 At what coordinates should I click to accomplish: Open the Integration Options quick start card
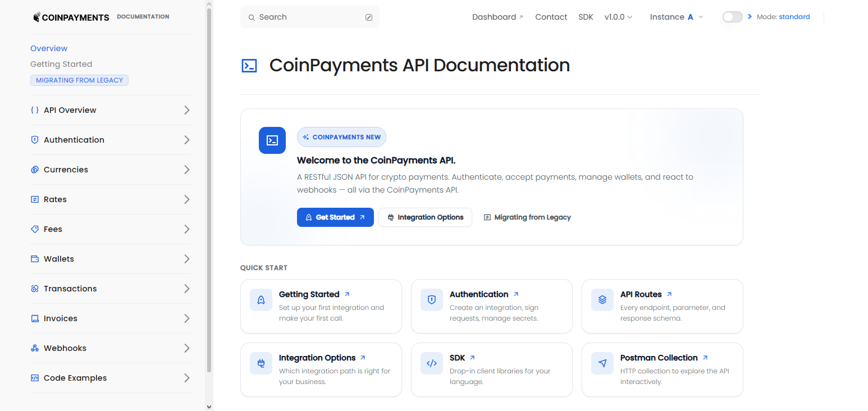click(x=321, y=370)
